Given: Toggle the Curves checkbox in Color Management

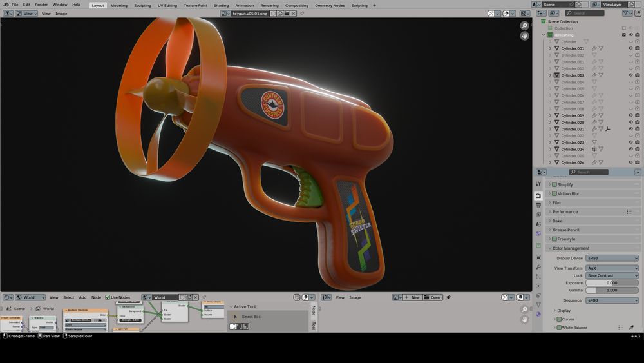Looking at the screenshot, I should [559, 319].
